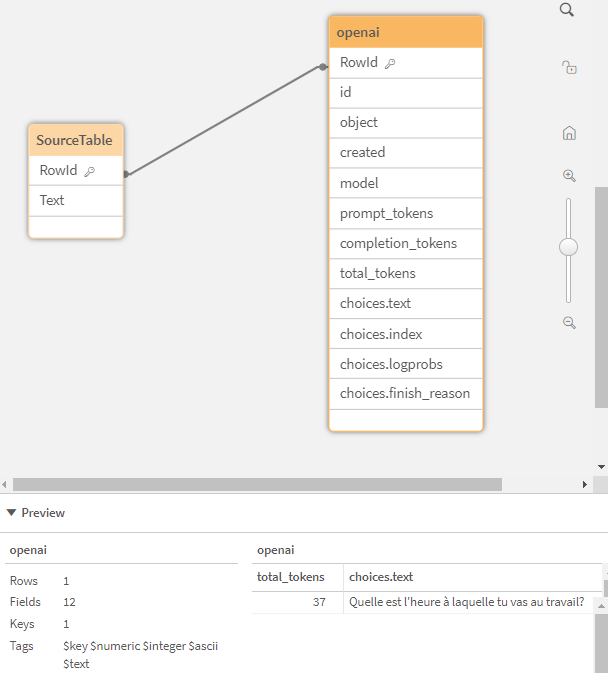Select the SourceTable table header

point(75,140)
